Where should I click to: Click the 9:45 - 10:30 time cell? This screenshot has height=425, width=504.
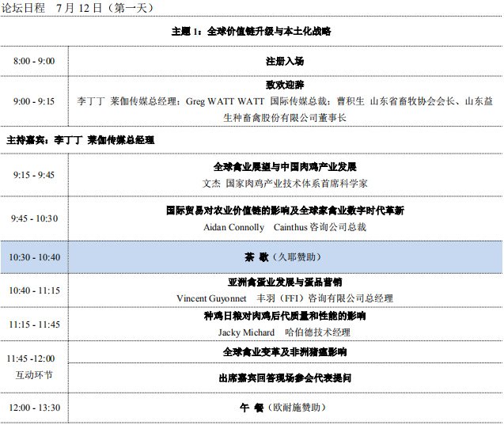point(34,218)
